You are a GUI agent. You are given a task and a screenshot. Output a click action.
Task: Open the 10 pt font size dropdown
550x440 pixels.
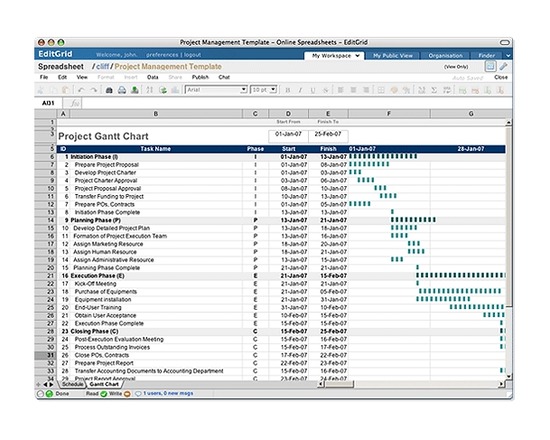coord(264,90)
